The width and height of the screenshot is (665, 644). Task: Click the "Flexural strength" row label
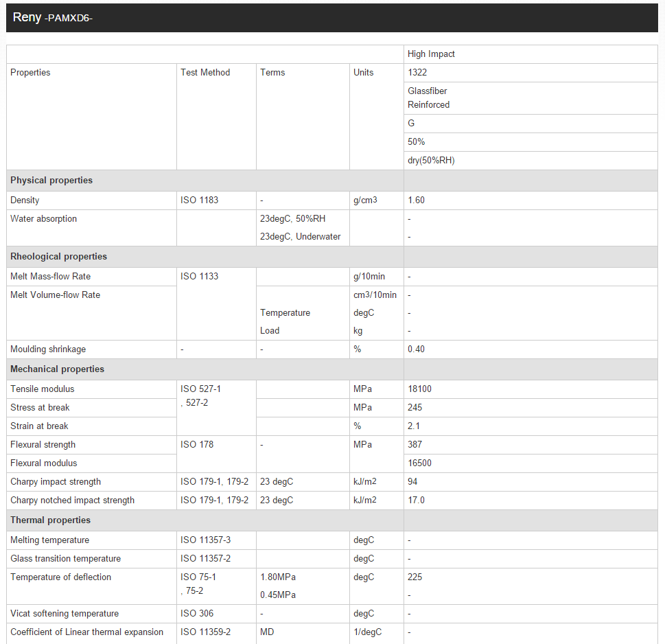[43, 445]
